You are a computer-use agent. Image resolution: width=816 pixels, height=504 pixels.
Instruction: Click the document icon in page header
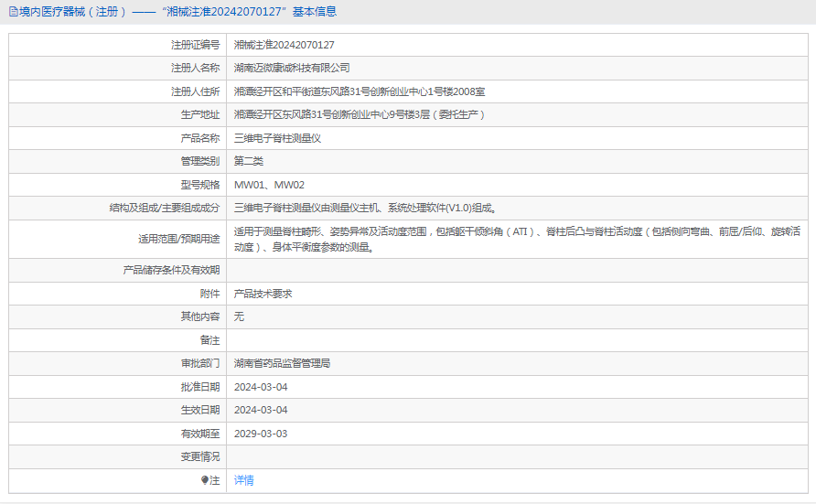click(14, 12)
